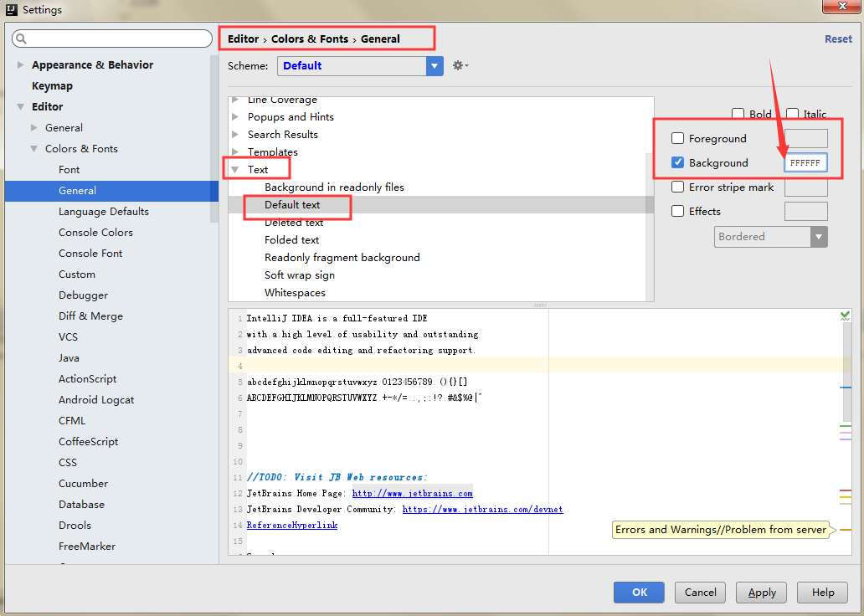Select Database color settings
Screen dimensions: 864x616
(x=81, y=504)
